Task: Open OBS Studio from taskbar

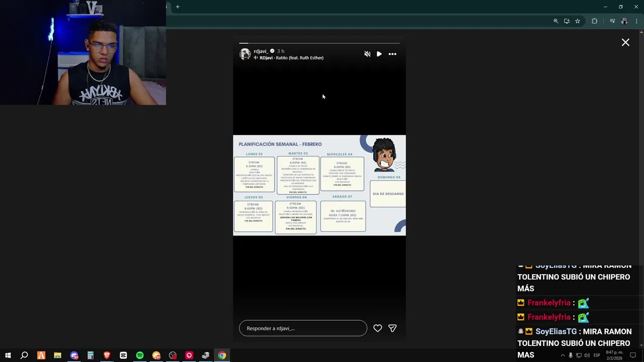Action: (173, 355)
